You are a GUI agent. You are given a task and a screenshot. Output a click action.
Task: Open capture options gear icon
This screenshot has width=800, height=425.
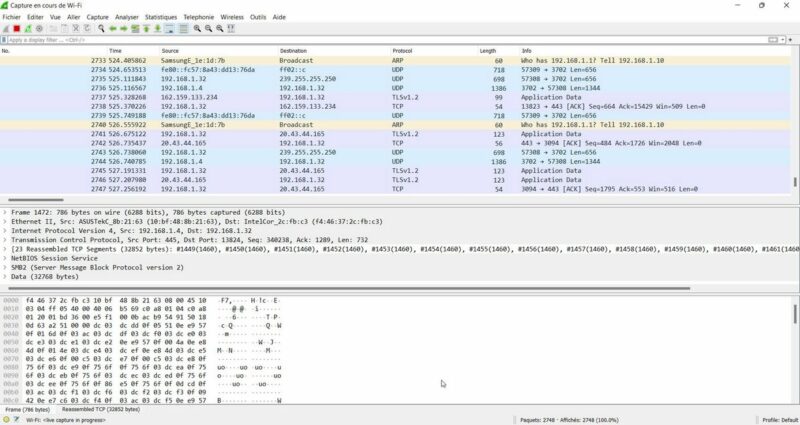39,29
